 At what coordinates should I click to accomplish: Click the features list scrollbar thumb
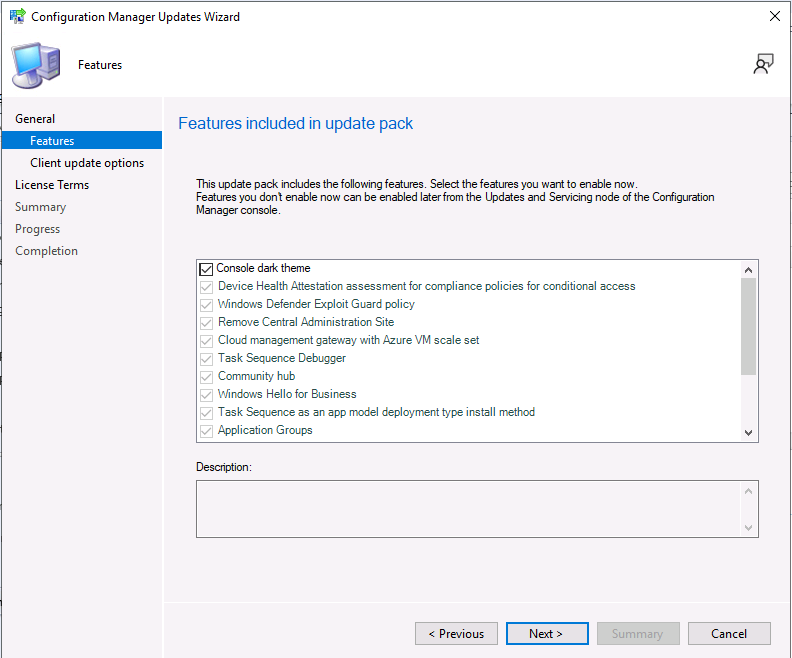[x=748, y=326]
